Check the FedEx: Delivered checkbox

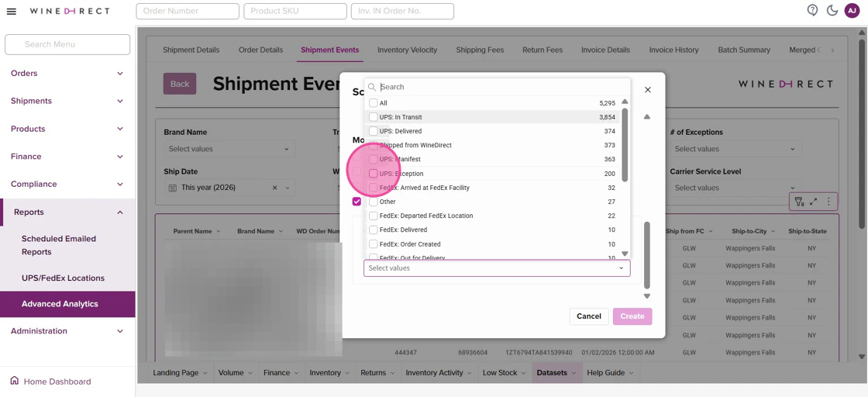pos(373,230)
